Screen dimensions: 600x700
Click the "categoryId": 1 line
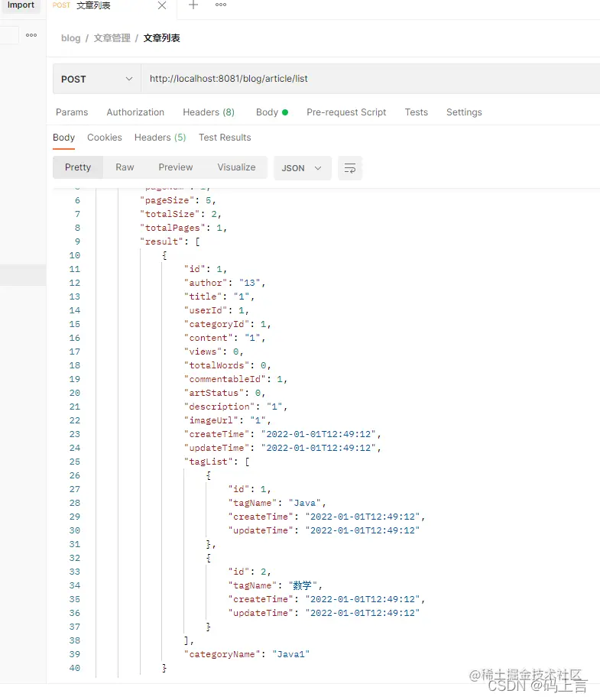[x=228, y=324]
